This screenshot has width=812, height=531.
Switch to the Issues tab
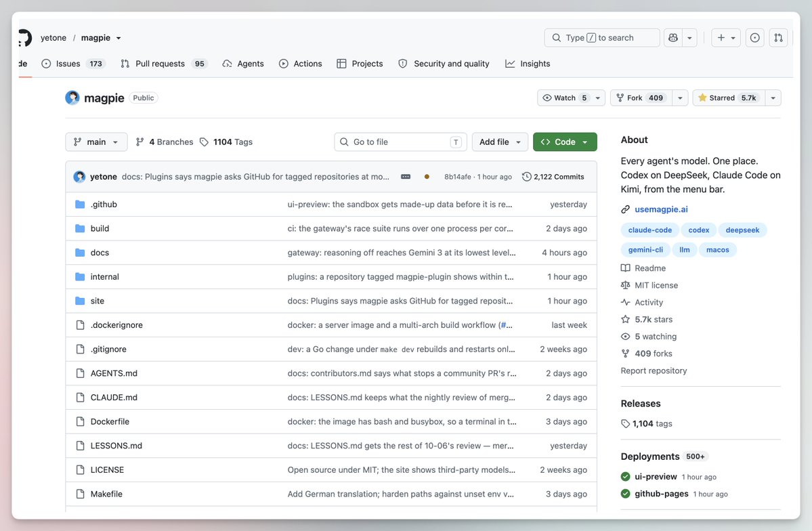pos(73,64)
